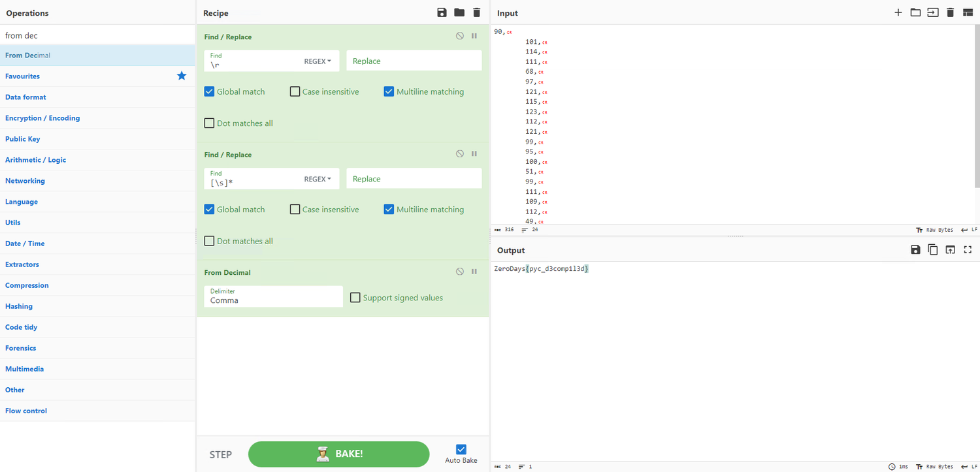Enable Case insensitive on the first Find / Replace

pyautogui.click(x=295, y=91)
